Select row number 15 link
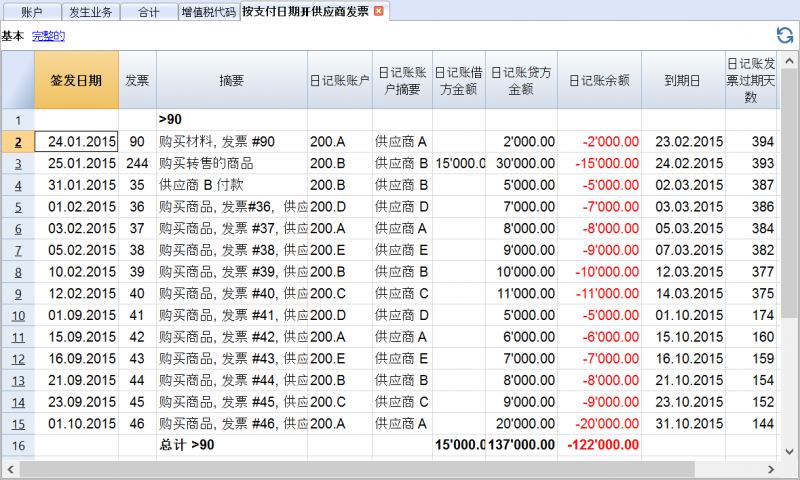 18,424
